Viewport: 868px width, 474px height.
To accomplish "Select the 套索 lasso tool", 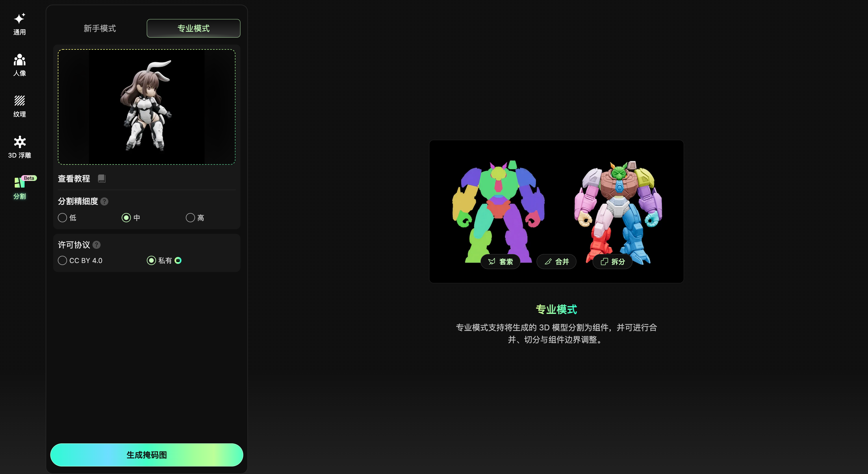I will click(501, 262).
